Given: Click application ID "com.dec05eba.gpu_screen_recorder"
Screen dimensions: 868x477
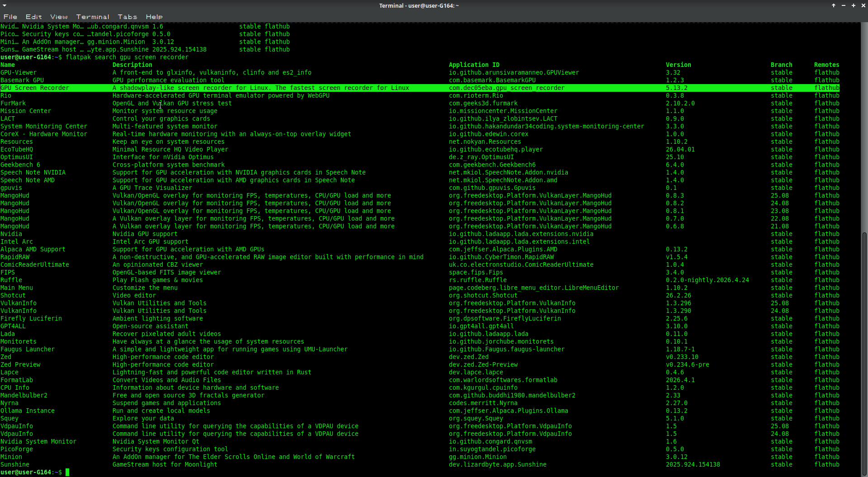Looking at the screenshot, I should coord(507,88).
